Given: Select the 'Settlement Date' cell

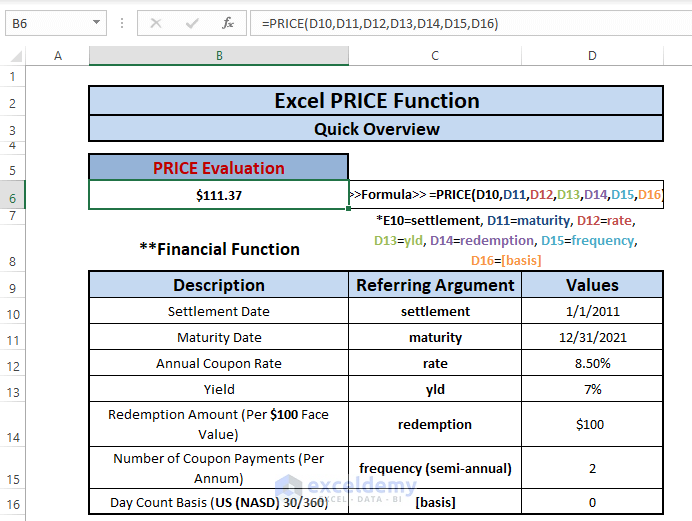Looking at the screenshot, I should point(219,311).
